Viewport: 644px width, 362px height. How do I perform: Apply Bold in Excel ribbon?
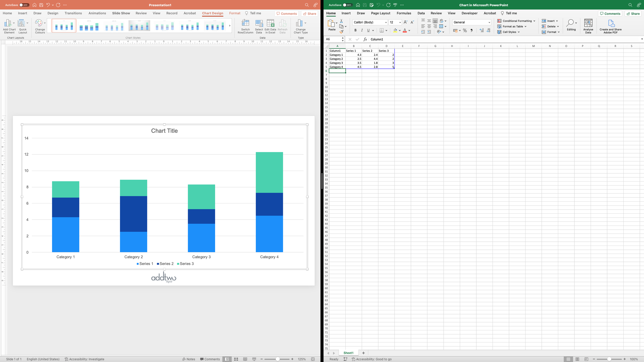pos(355,30)
